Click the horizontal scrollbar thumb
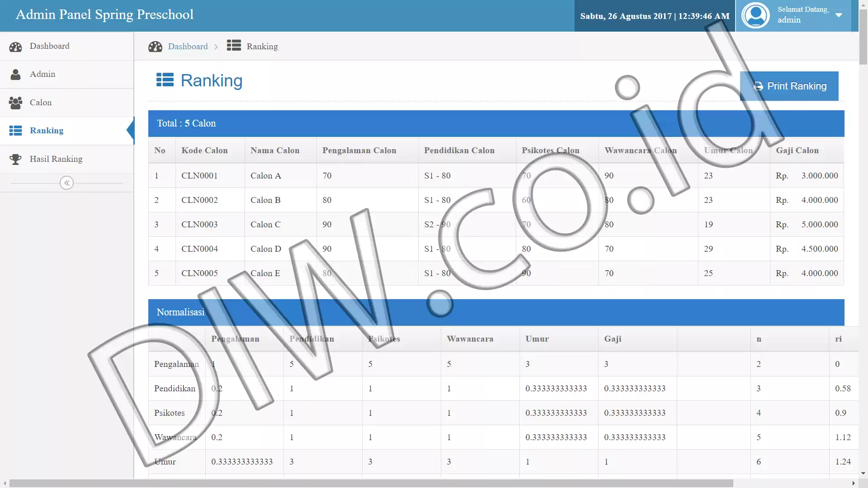Image resolution: width=868 pixels, height=488 pixels. pos(371,483)
